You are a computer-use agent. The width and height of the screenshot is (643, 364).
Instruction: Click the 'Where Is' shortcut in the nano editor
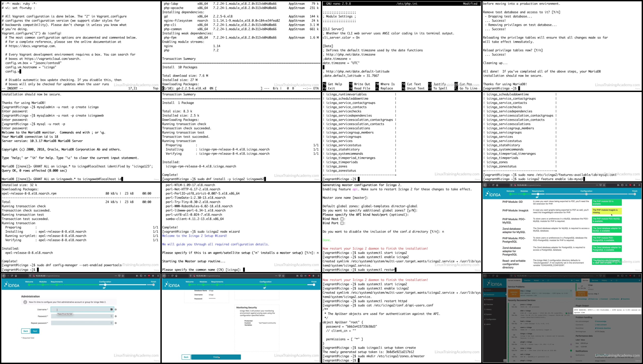pos(385,84)
